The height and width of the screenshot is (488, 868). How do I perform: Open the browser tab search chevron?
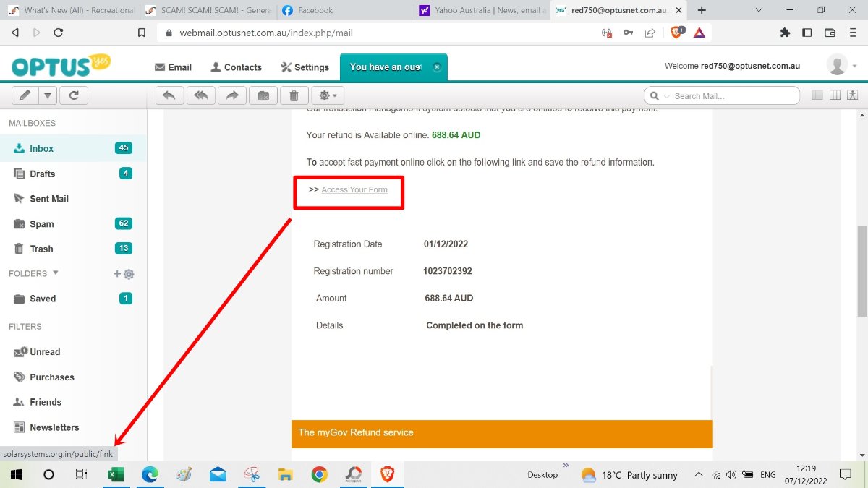coord(758,10)
